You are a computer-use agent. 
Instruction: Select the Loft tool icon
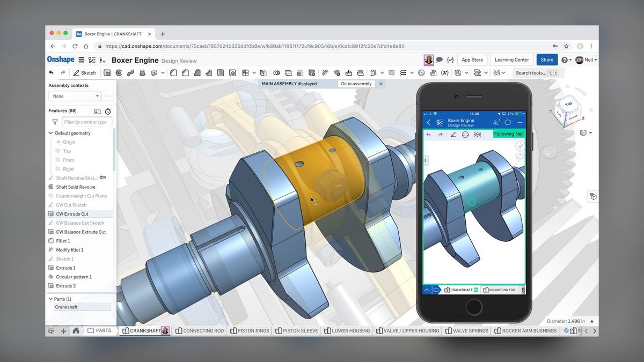pyautogui.click(x=142, y=73)
